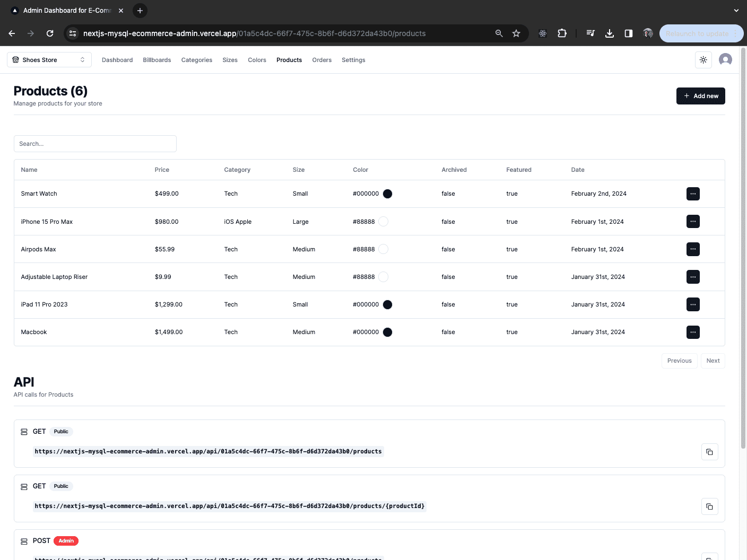
Task: Click Relaunch to update button
Action: click(x=701, y=33)
